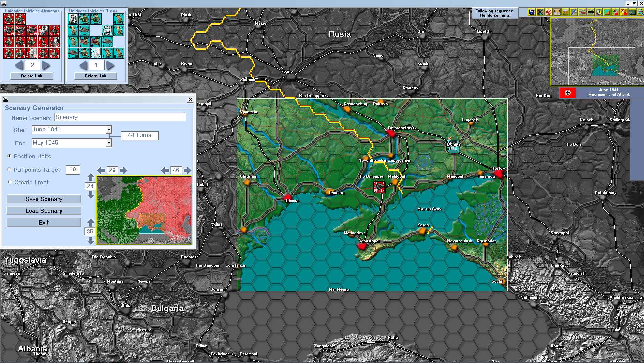This screenshot has width=644, height=363.
Task: Open the Start date June 1941 dropdown
Action: pyautogui.click(x=108, y=129)
